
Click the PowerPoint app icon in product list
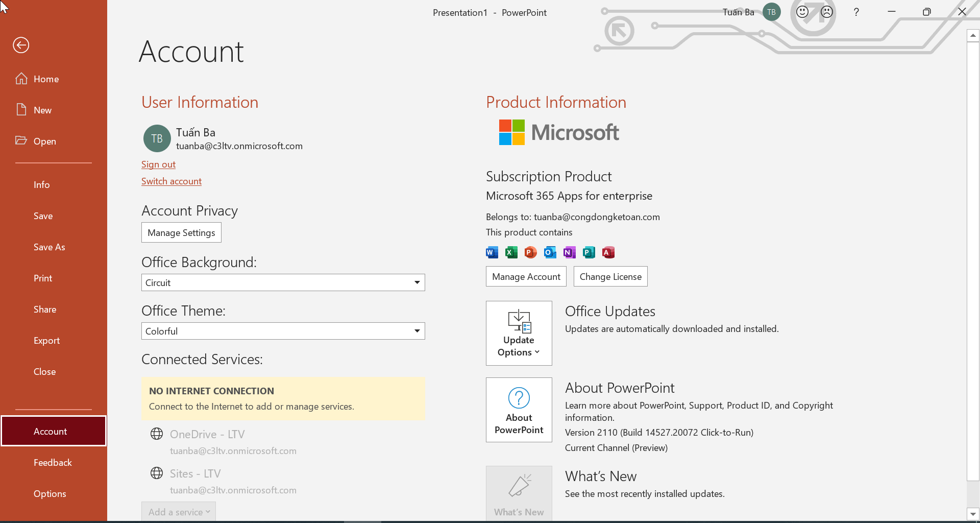pyautogui.click(x=531, y=252)
